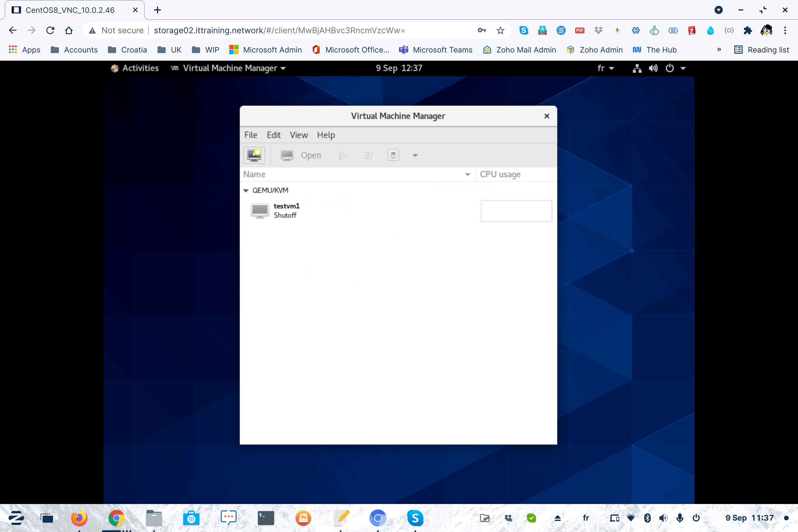
Task: Click the GNOME volume icon
Action: [653, 68]
